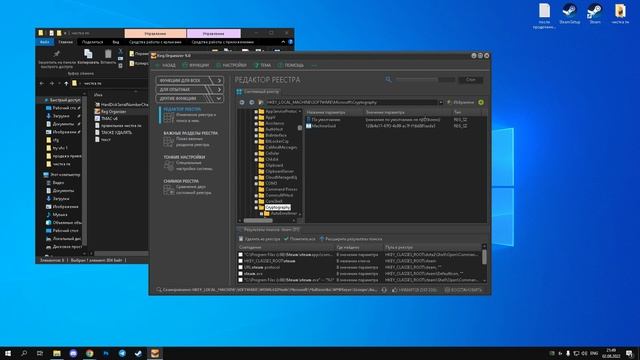
Task: Select the MachineGuid parameter row
Action: pos(396,126)
